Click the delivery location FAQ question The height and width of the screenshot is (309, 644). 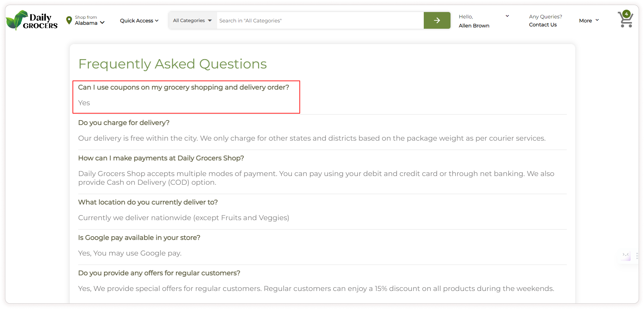click(x=148, y=202)
